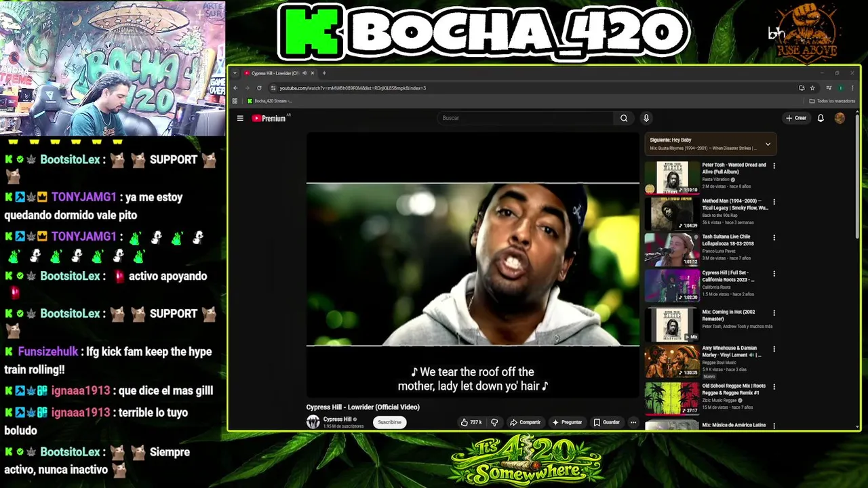Open a new Chrome tab
This screenshot has width=868, height=488.
pos(324,73)
